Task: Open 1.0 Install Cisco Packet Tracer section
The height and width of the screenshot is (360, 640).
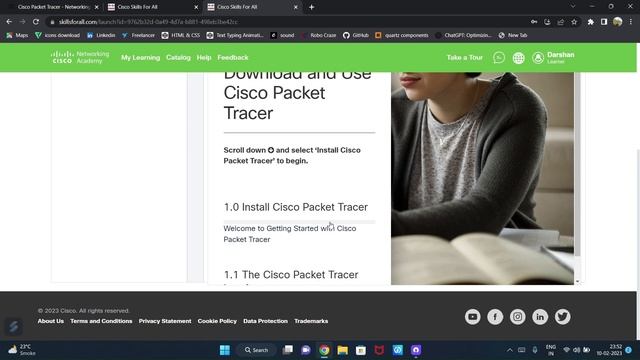Action: click(296, 207)
